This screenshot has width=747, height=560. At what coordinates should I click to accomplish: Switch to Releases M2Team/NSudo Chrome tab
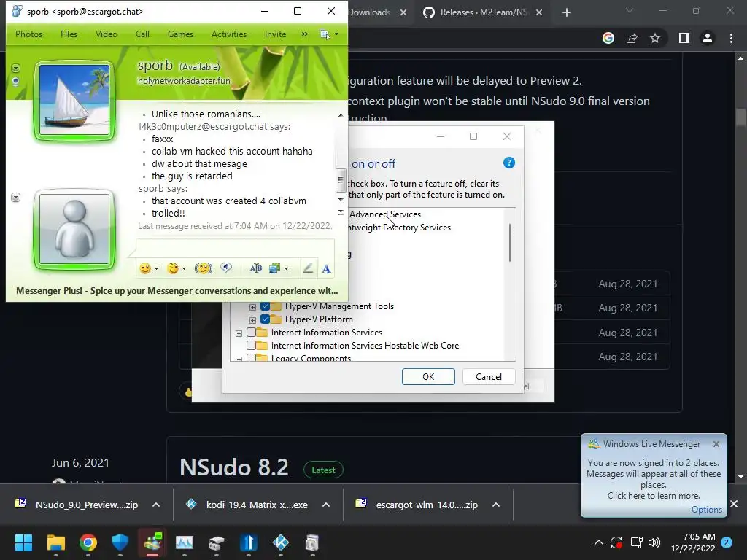[x=483, y=12]
